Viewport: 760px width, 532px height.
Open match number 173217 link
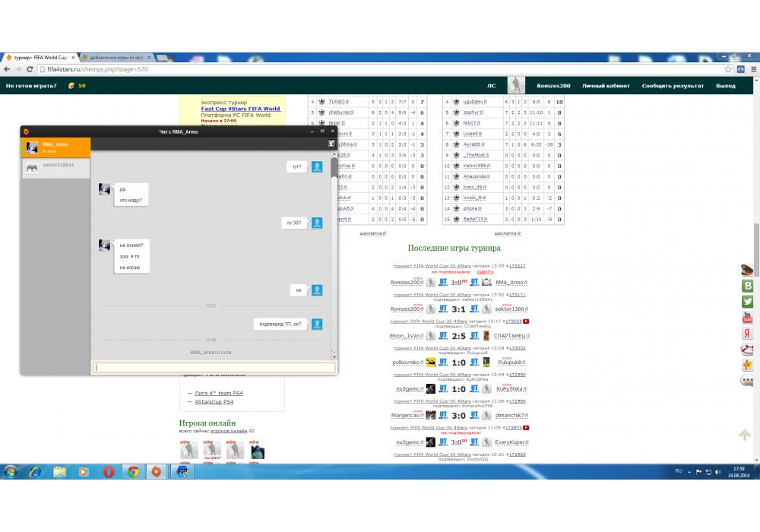tap(517, 266)
